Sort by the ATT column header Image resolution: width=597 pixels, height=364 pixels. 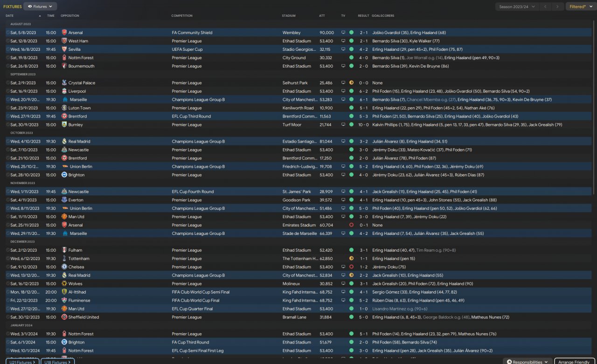point(322,16)
